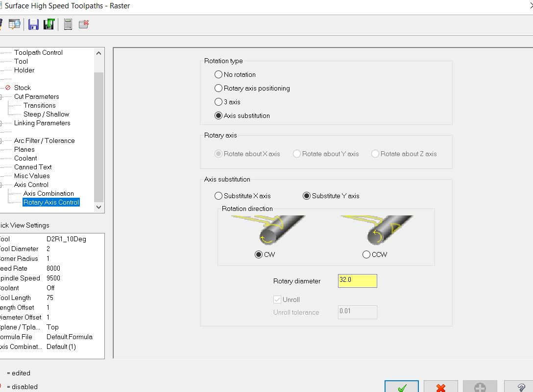Click the save-as-defaults icon with green arrow
Screen dimensions: 533x392
click(x=48, y=24)
